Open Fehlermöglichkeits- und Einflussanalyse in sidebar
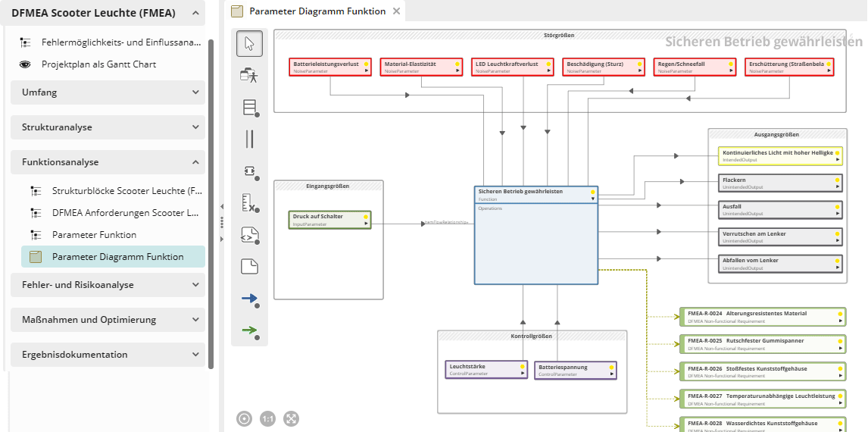The height and width of the screenshot is (432, 868). point(121,42)
